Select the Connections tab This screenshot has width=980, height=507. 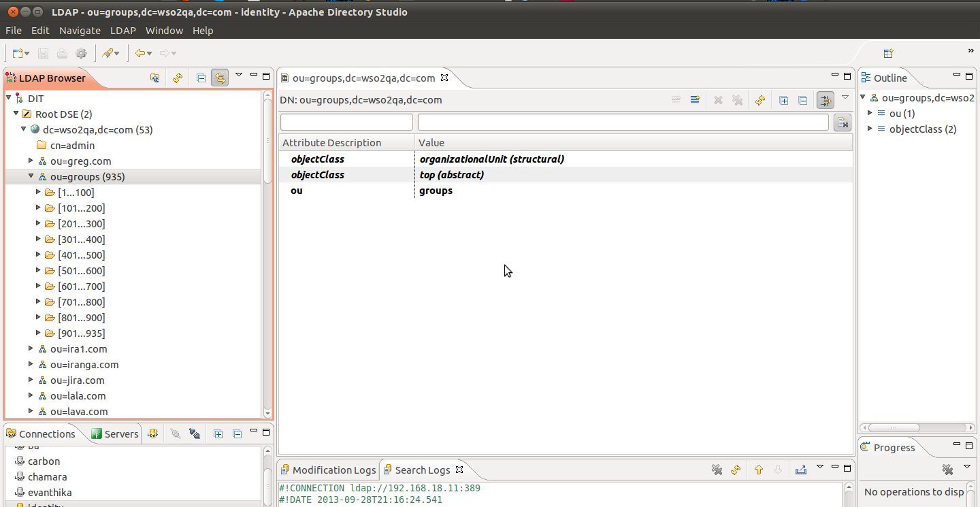coord(41,434)
